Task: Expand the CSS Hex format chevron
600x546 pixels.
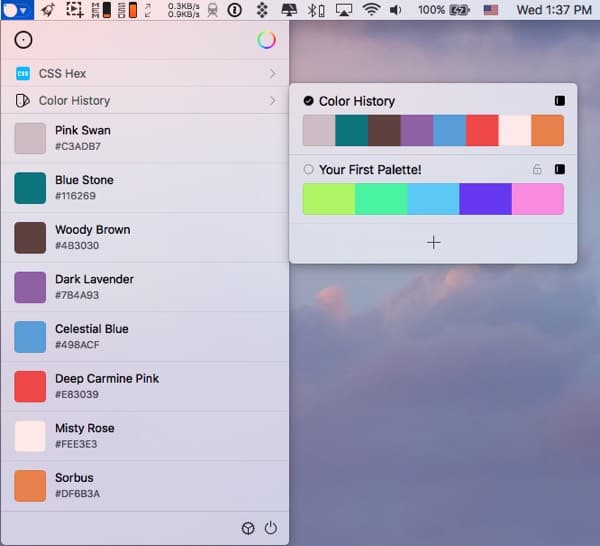Action: point(272,73)
